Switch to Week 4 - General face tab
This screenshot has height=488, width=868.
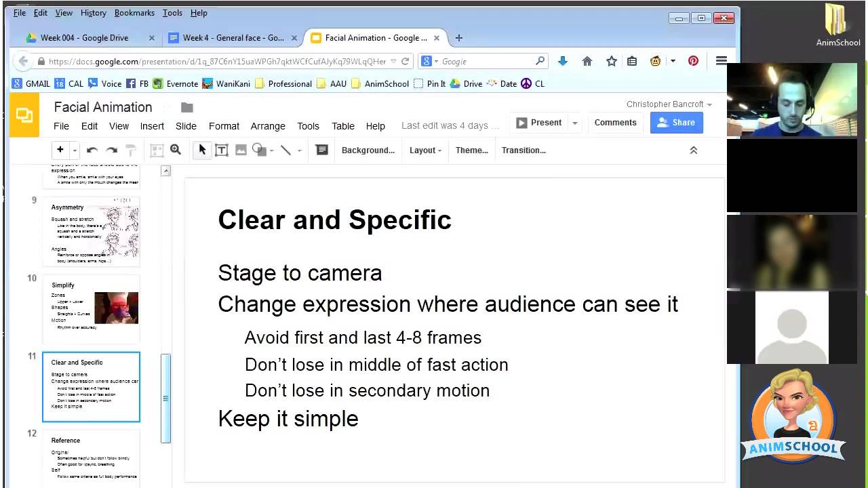[233, 38]
